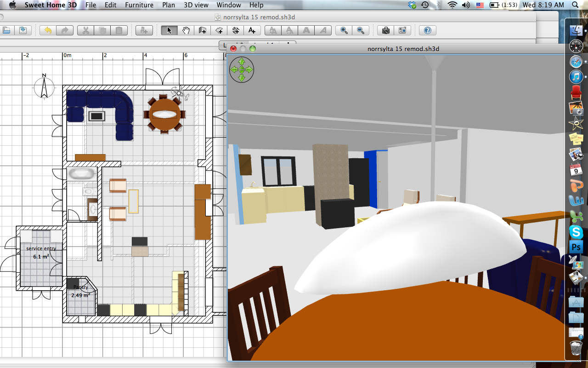Screen dimensions: 588x368
Task: Select the add text label tool
Action: point(252,30)
